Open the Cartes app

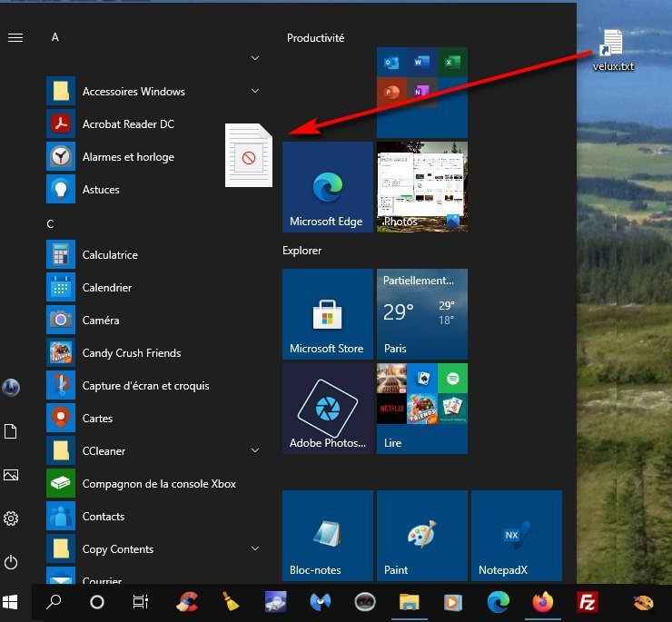pos(153,419)
